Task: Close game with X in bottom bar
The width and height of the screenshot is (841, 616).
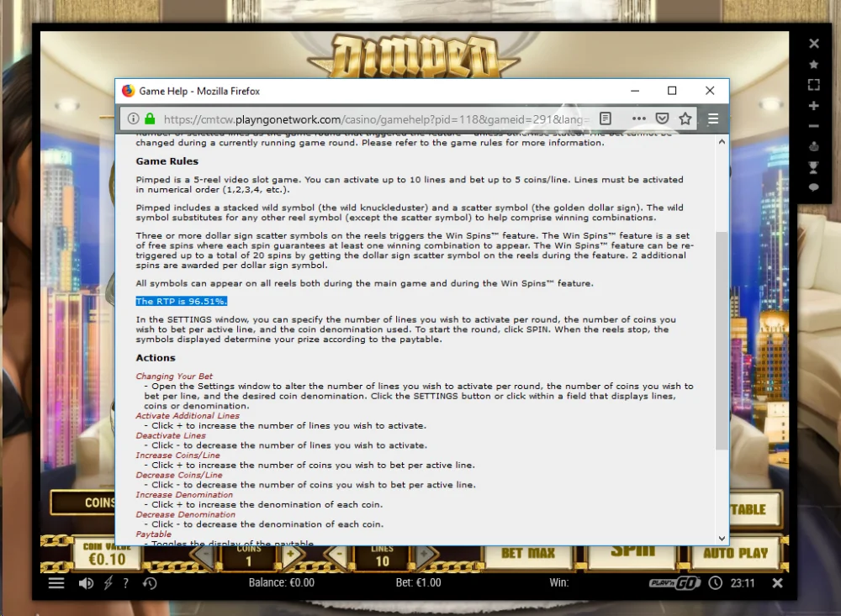Action: (777, 582)
